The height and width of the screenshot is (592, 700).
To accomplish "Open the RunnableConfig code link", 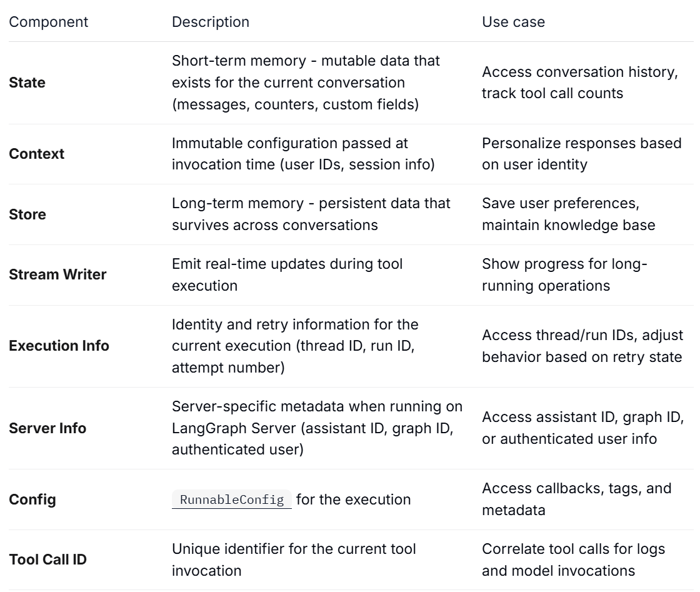I will click(232, 499).
